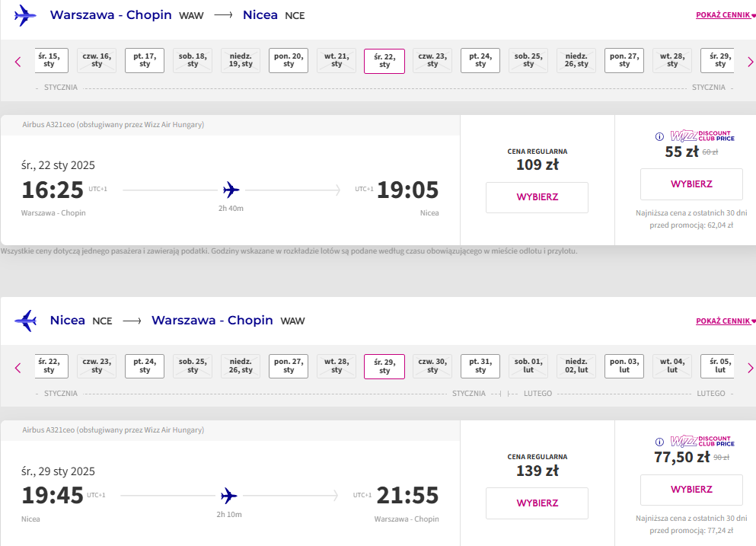This screenshot has height=546, width=756.
Task: Select outbound date pt. 24, sty
Action: pyautogui.click(x=480, y=60)
